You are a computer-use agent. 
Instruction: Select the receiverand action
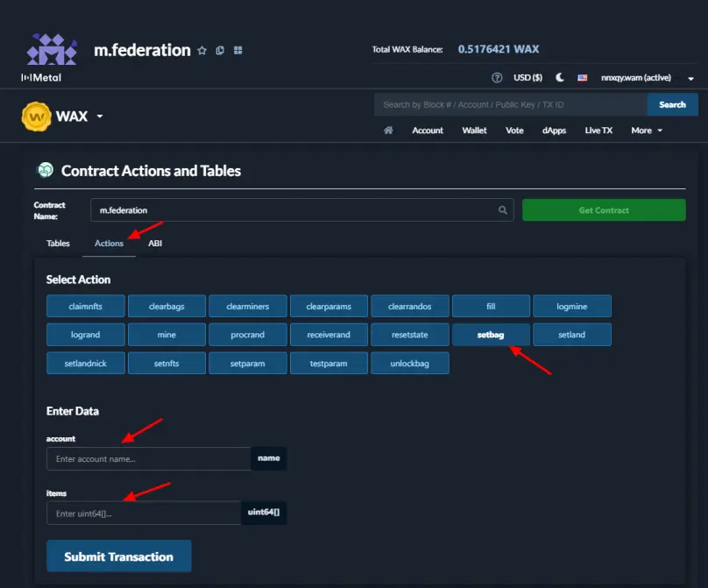coord(329,335)
